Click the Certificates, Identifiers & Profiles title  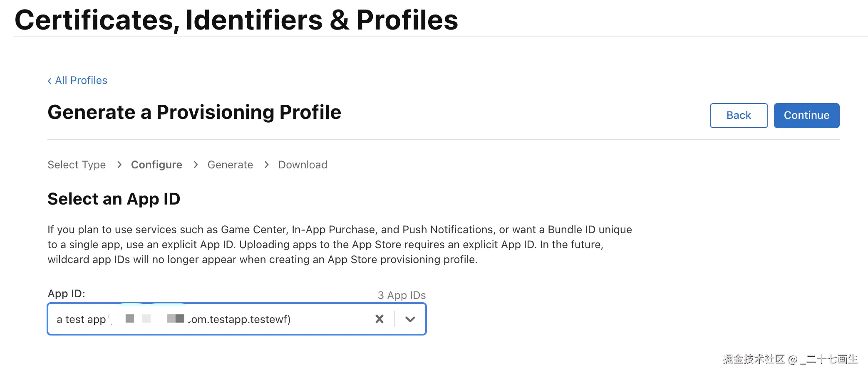pyautogui.click(x=236, y=20)
